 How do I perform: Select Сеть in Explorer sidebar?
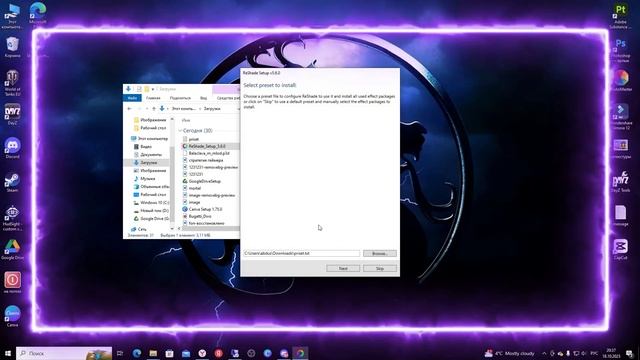[142, 229]
